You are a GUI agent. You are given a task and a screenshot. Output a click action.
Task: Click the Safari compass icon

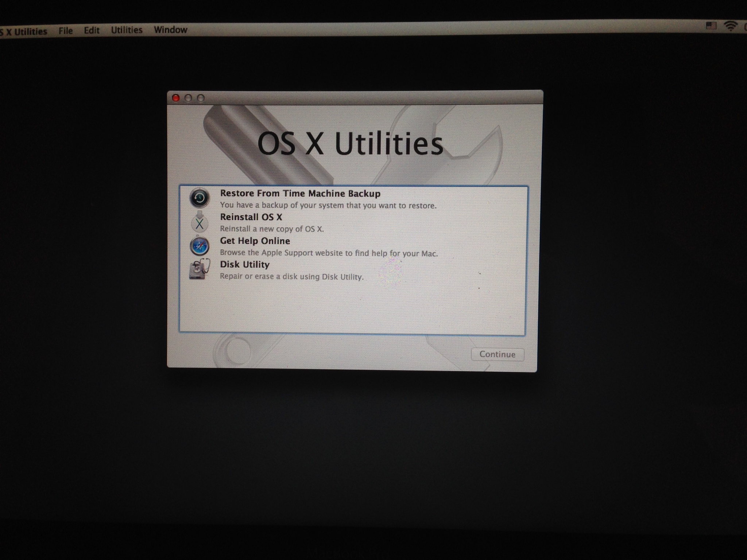[x=200, y=246]
